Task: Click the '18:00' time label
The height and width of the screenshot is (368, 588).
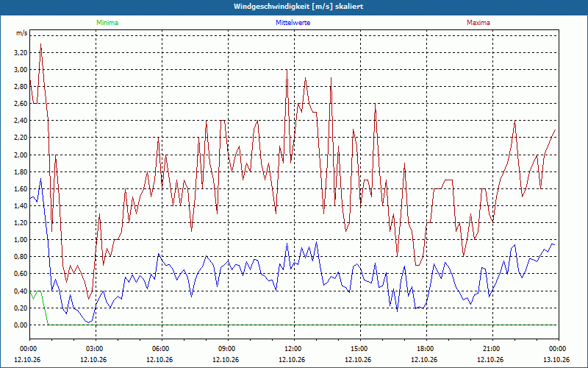Action: pyautogui.click(x=426, y=349)
